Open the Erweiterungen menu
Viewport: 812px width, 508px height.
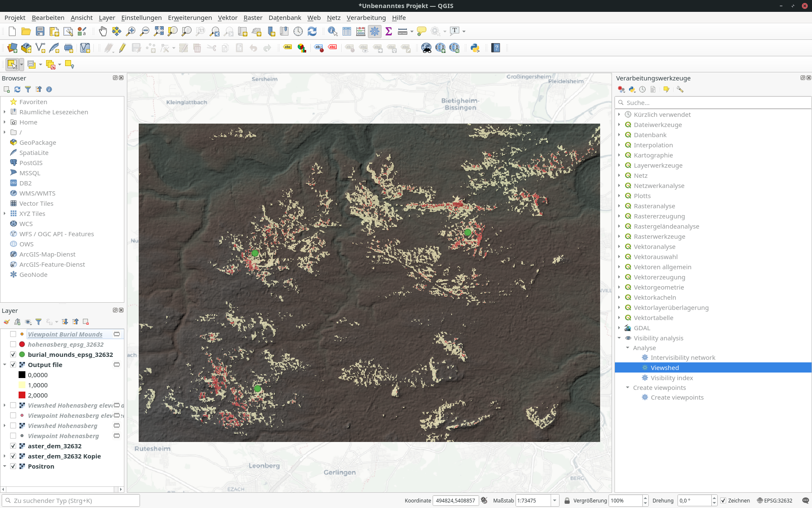tap(190, 17)
